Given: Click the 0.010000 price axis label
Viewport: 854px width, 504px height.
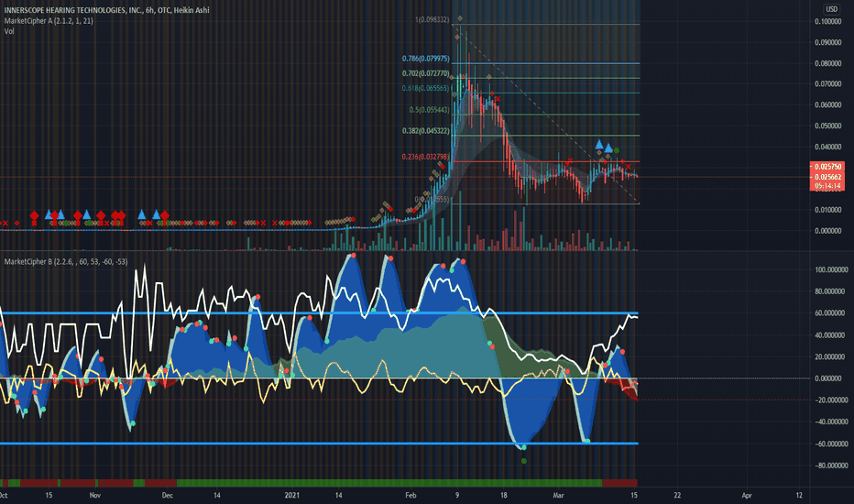Looking at the screenshot, I should point(827,210).
